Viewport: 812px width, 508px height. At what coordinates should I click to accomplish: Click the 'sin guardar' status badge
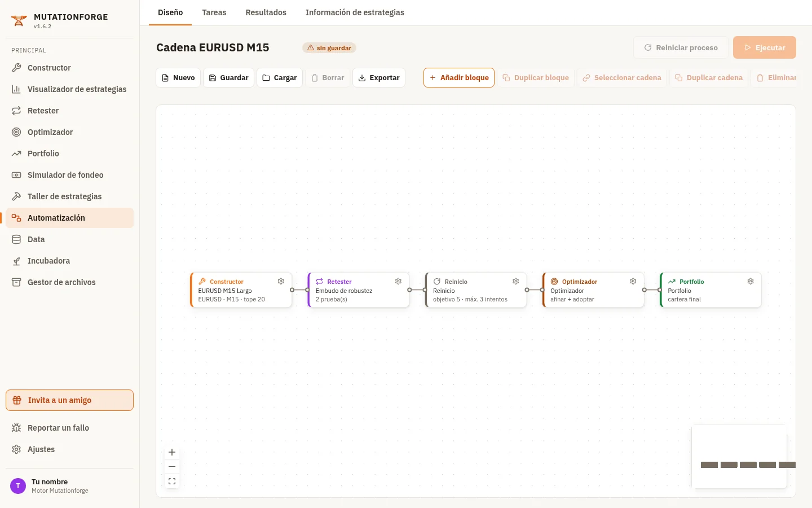click(x=329, y=48)
